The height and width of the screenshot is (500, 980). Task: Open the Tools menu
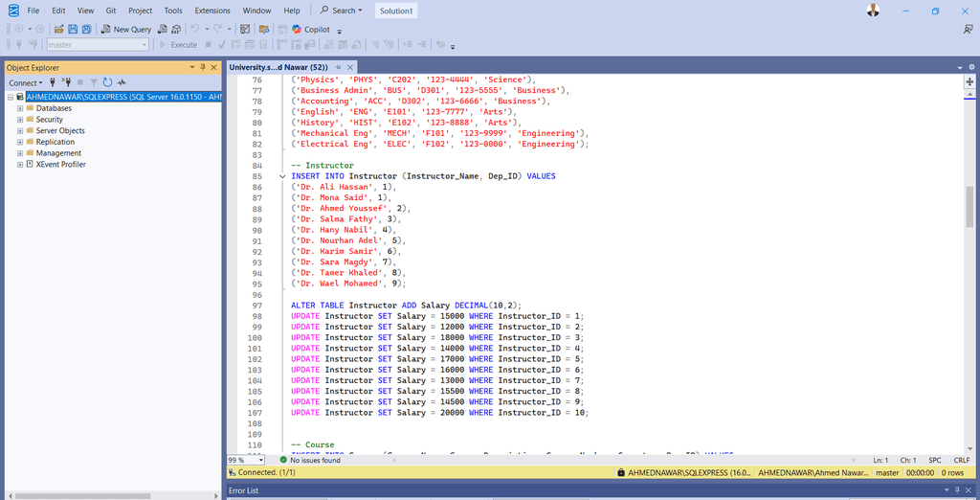tap(173, 11)
